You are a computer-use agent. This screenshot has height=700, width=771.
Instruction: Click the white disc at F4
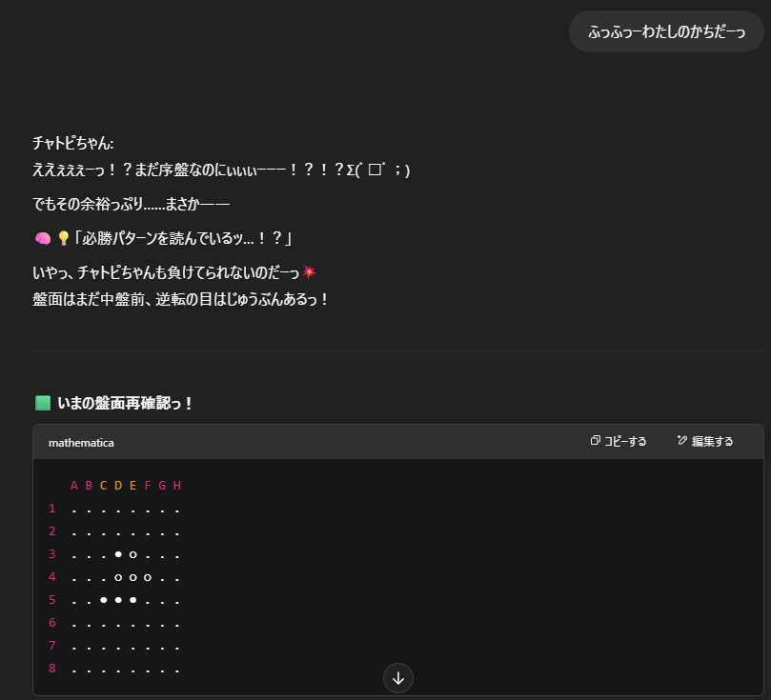coord(148,577)
